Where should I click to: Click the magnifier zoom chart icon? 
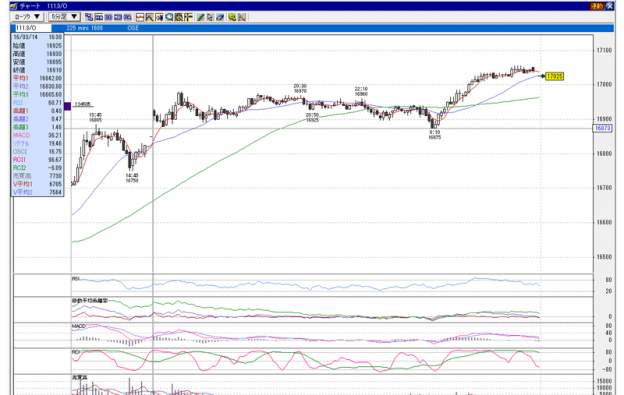coord(169,17)
